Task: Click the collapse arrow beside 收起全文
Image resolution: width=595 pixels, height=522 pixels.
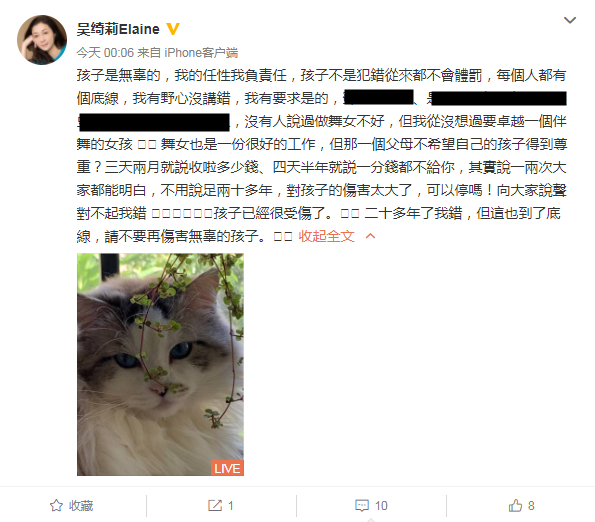Action: [370, 236]
